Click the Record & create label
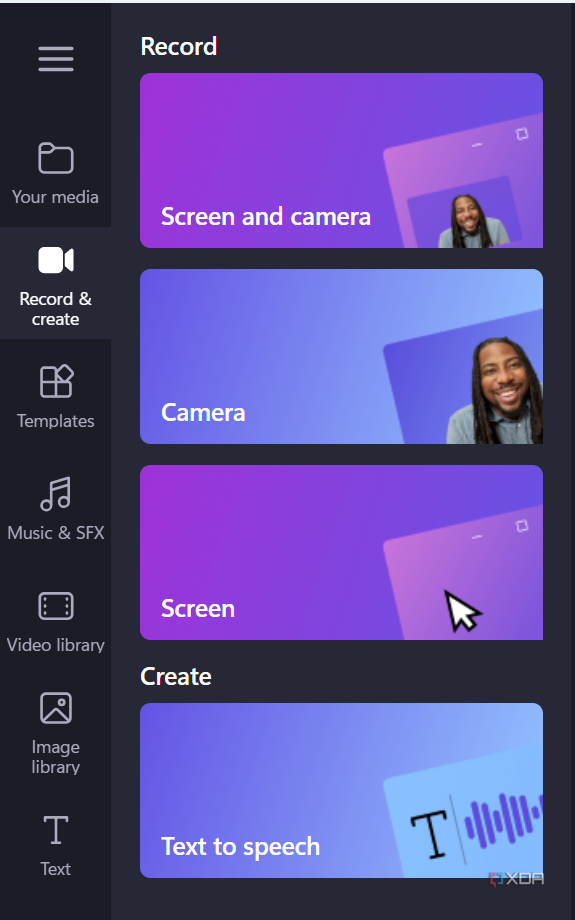This screenshot has width=575, height=920. [x=55, y=309]
